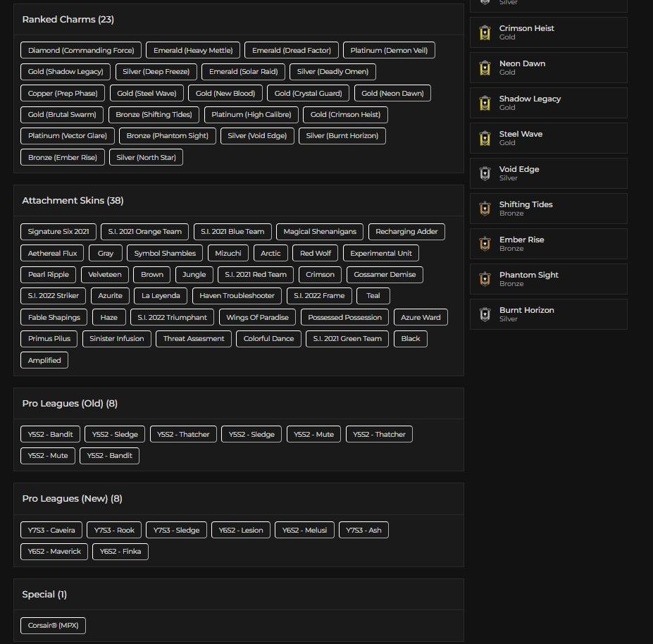Click the Neon Dawn gold rank icon
Viewport: 653px width, 644px height.
coord(485,68)
